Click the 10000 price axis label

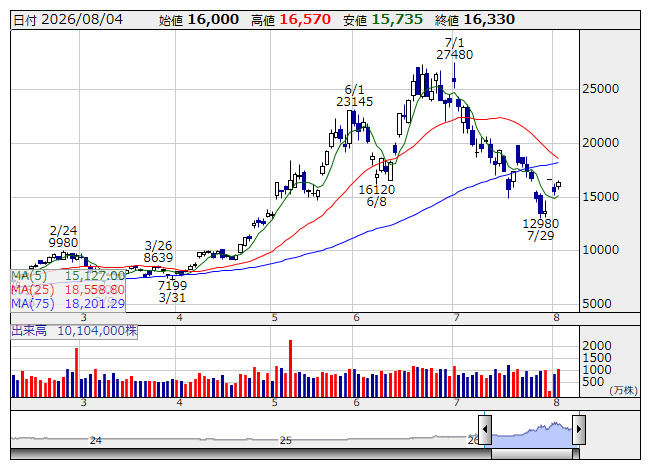600,250
